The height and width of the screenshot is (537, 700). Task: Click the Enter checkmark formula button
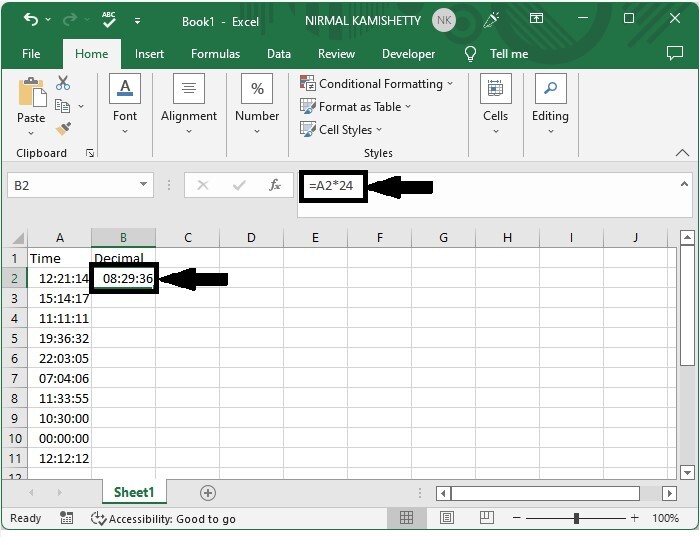point(239,185)
